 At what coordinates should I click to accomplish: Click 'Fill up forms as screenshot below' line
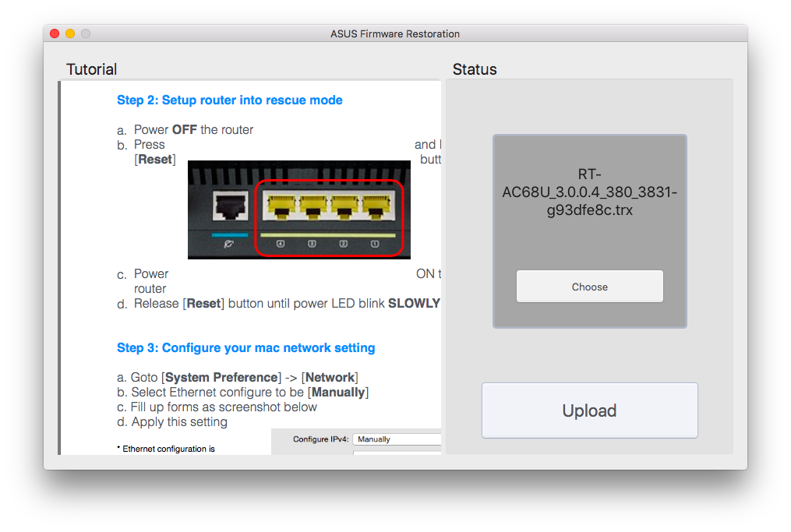217,407
